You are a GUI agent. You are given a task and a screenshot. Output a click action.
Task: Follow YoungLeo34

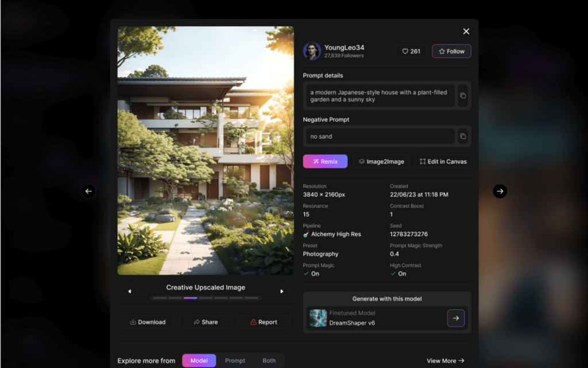[451, 51]
